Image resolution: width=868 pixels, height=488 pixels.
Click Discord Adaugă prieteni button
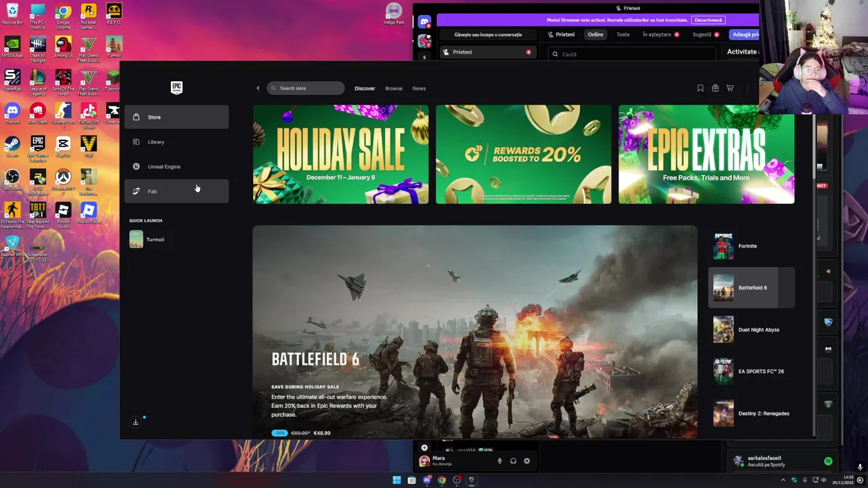pyautogui.click(x=745, y=35)
